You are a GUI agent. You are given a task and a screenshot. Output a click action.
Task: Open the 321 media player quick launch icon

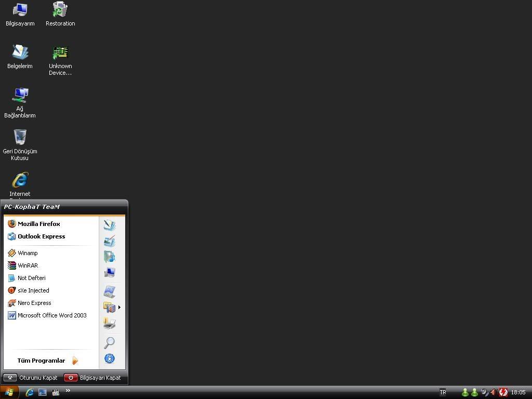point(56,392)
